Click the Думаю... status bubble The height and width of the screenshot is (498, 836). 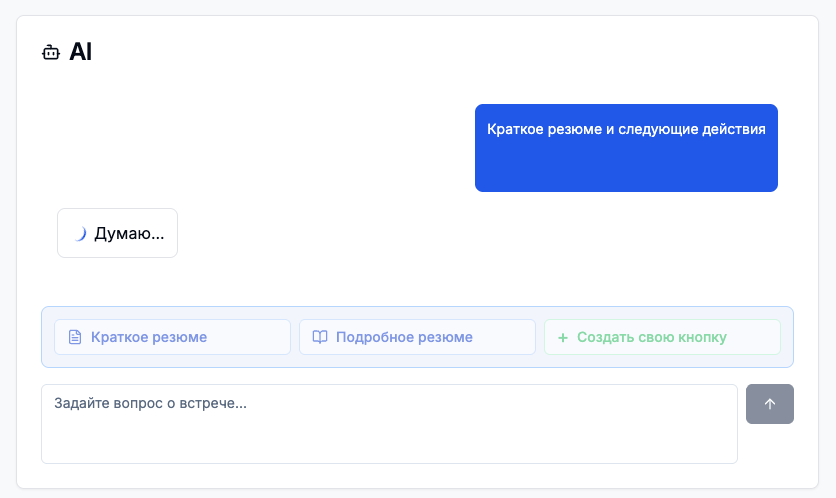click(x=117, y=233)
